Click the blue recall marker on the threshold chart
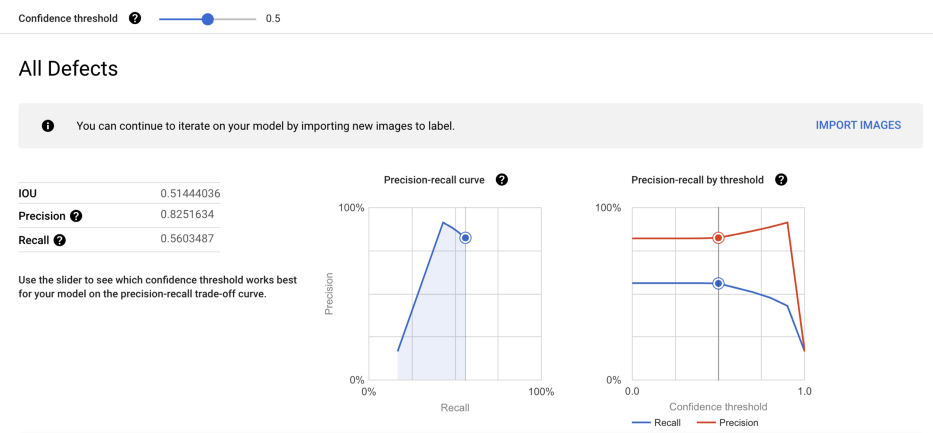The image size is (933, 433). click(718, 284)
